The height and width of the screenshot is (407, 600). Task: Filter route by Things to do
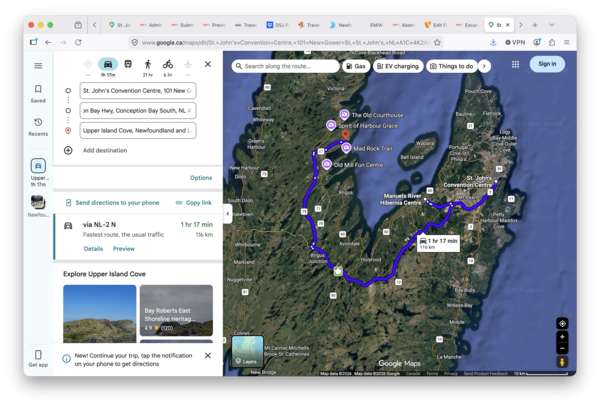pyautogui.click(x=452, y=66)
